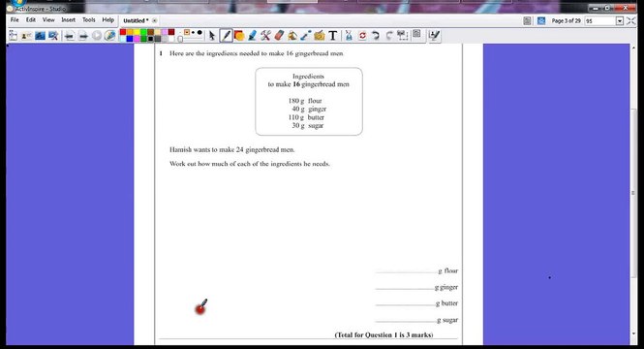Open the ExpressPoll icon
This screenshot has width=644, height=349.
[x=110, y=36]
